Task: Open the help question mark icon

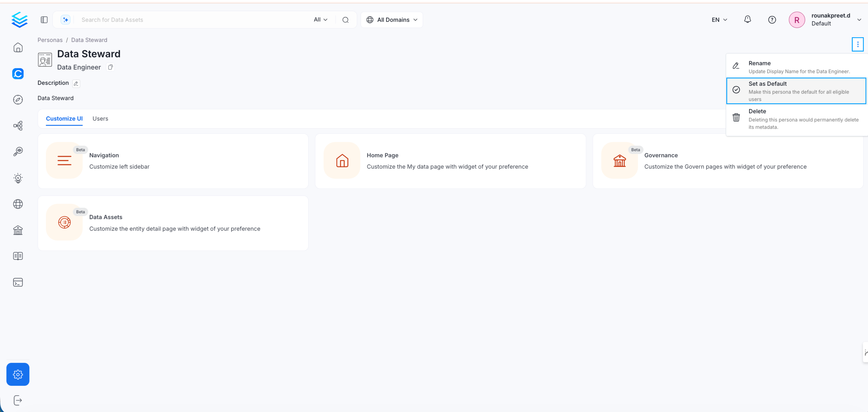Action: [772, 20]
